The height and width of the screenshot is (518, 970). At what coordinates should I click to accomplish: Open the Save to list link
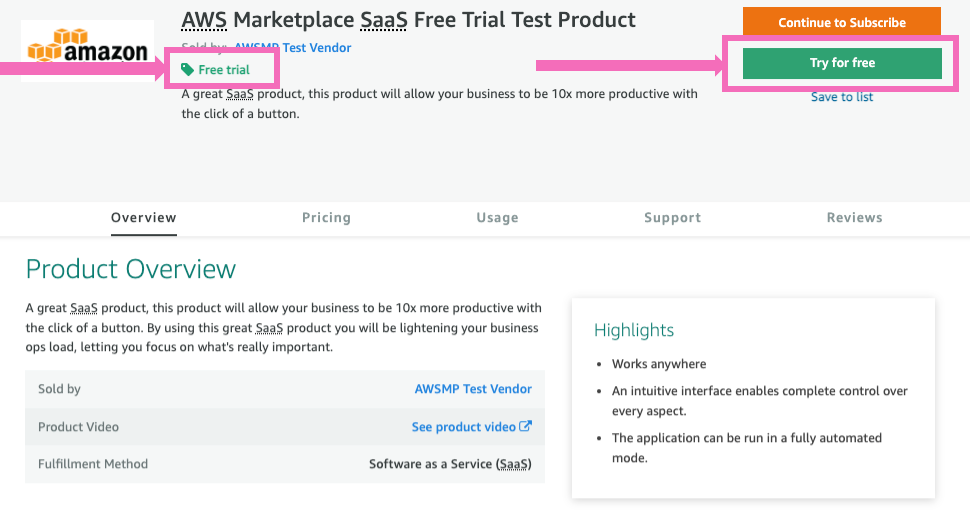[842, 97]
